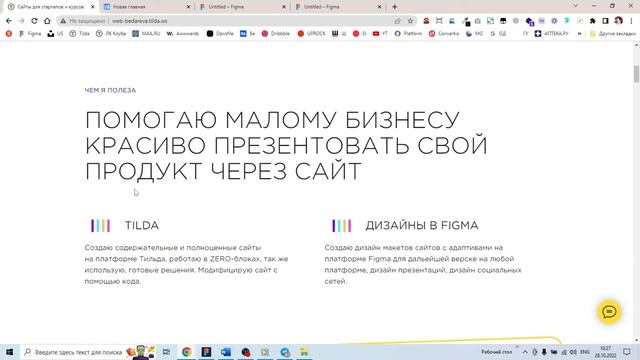The width and height of the screenshot is (640, 360).
Task: Open the MAIL.RU bookmark
Action: (146, 34)
